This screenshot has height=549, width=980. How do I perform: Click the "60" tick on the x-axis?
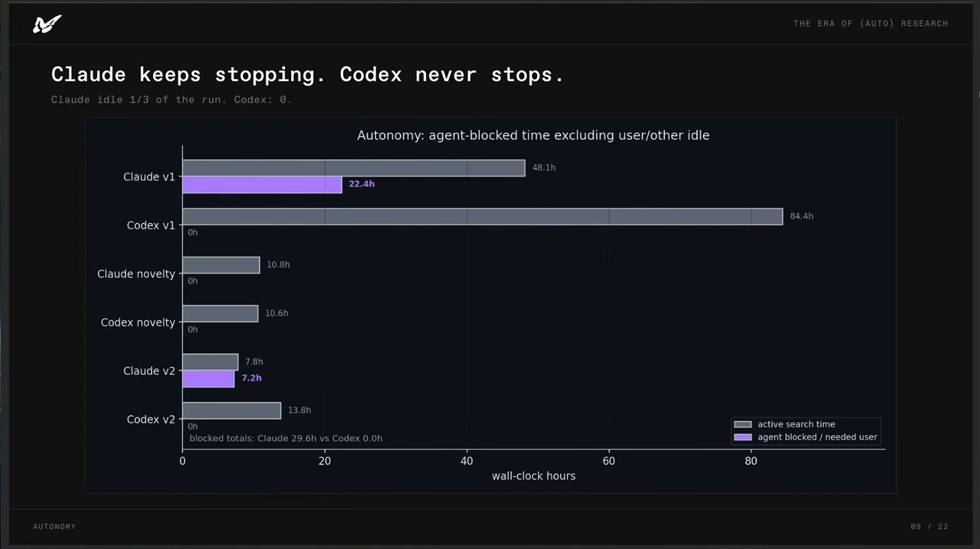[609, 461]
